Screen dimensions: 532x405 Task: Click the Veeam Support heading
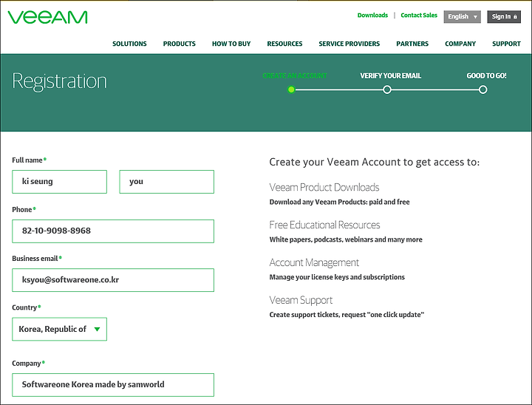point(301,300)
